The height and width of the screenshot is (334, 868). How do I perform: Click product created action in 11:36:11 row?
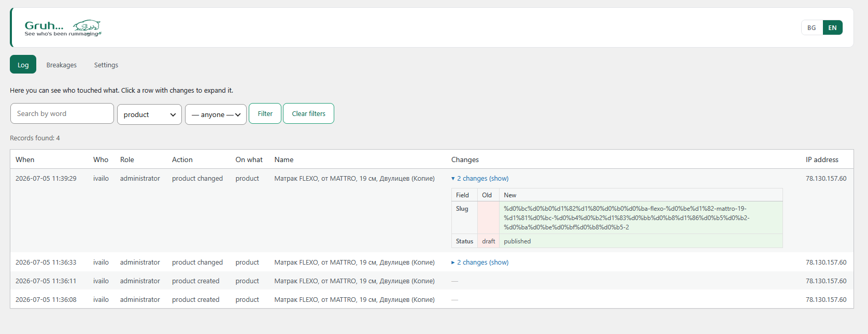pyautogui.click(x=196, y=281)
